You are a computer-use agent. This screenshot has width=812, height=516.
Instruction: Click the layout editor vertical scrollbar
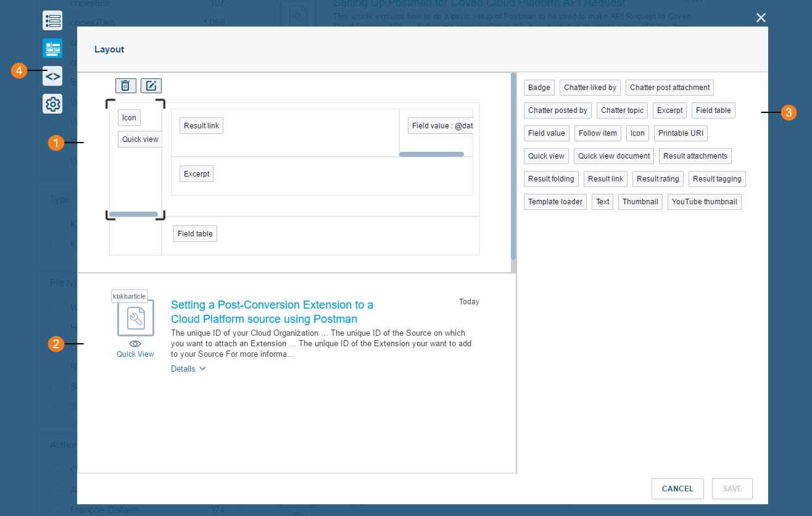(x=513, y=166)
